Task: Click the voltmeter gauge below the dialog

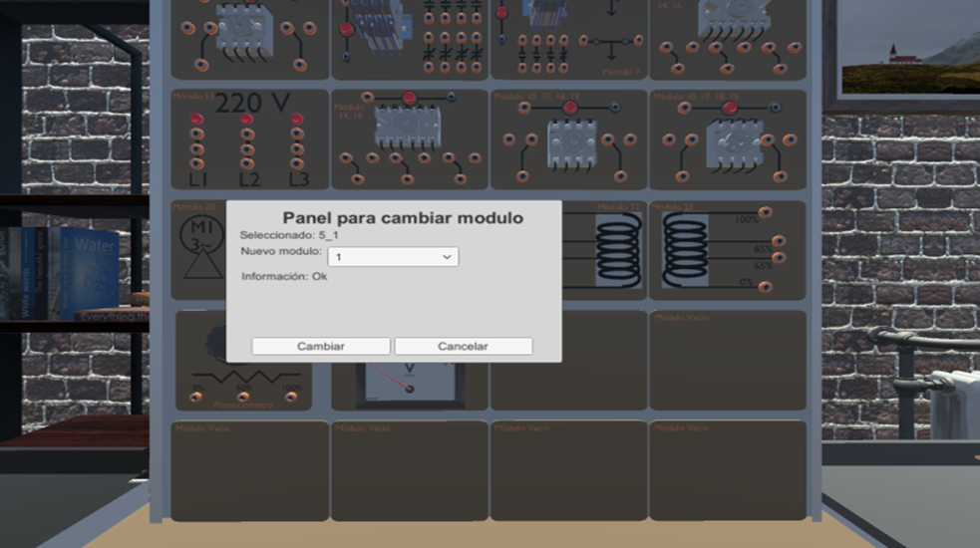Action: (409, 383)
